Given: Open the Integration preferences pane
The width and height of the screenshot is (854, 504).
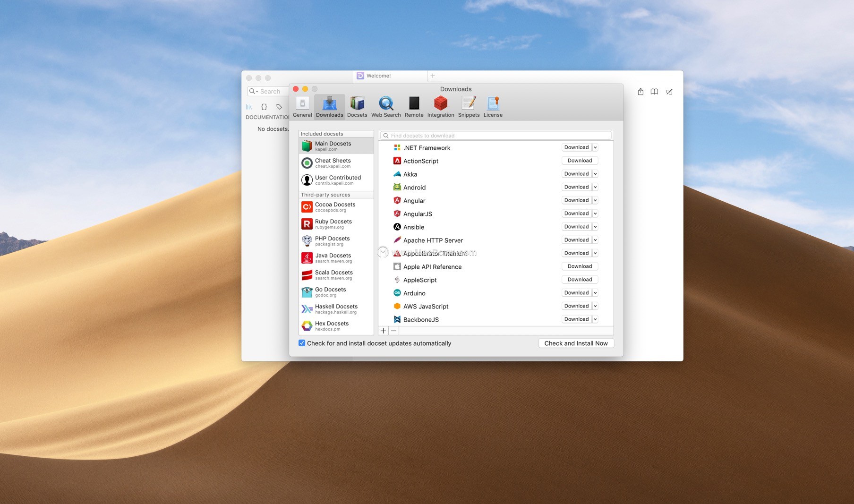Looking at the screenshot, I should tap(441, 107).
